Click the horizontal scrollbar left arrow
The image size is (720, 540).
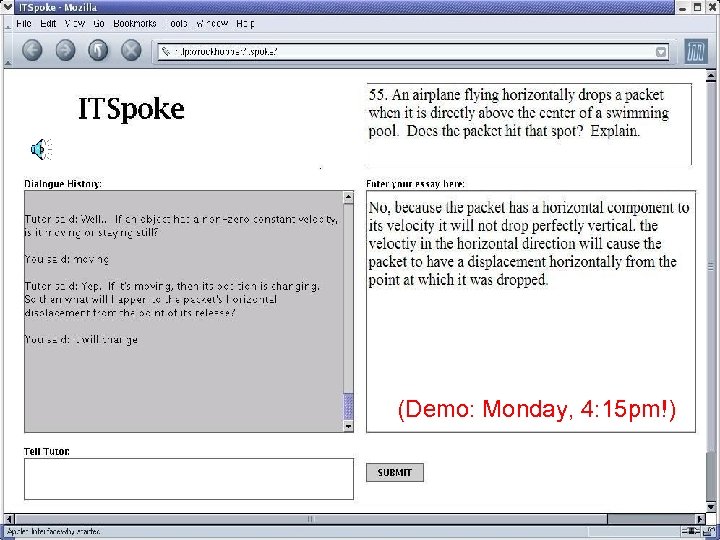9,519
